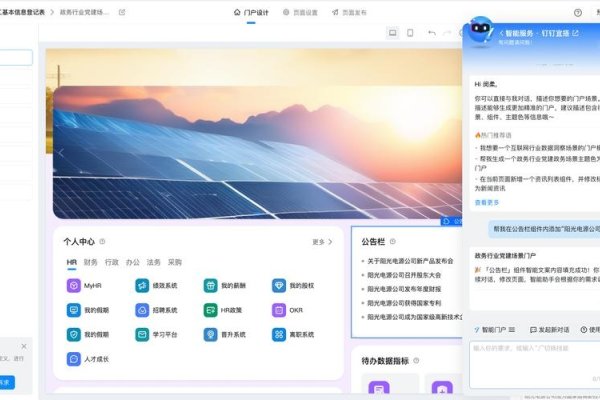The width and height of the screenshot is (600, 400).
Task: Switch to 法务 tab
Action: tap(153, 263)
